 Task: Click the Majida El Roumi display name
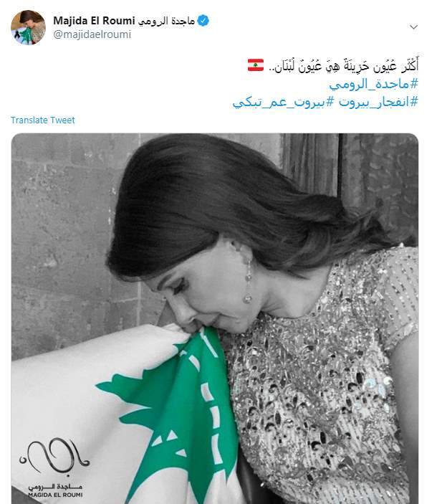coord(94,21)
